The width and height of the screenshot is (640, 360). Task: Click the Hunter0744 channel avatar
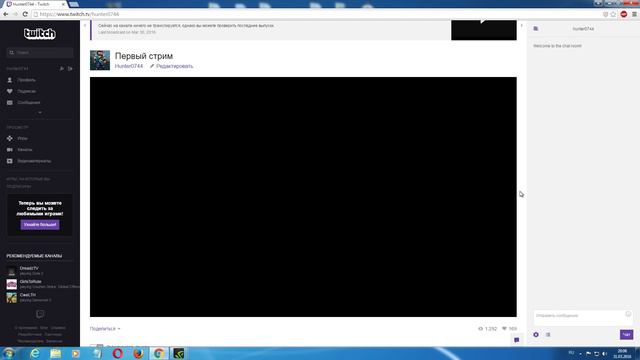tap(100, 60)
